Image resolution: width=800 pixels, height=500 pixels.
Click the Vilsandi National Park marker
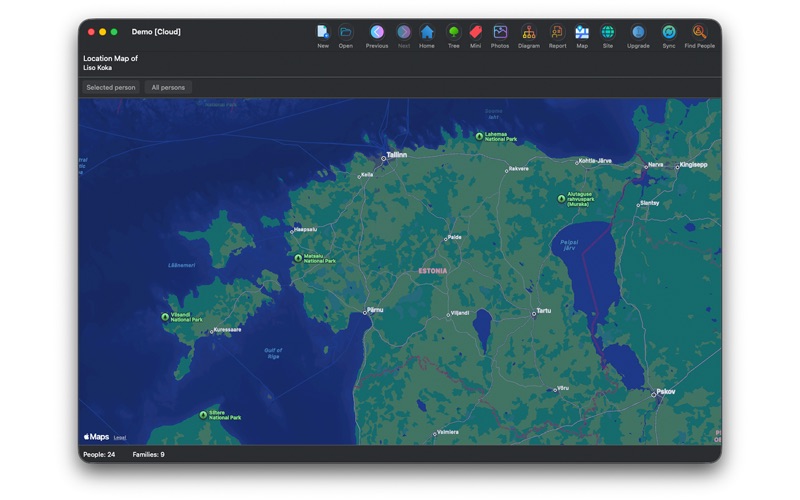click(x=165, y=317)
